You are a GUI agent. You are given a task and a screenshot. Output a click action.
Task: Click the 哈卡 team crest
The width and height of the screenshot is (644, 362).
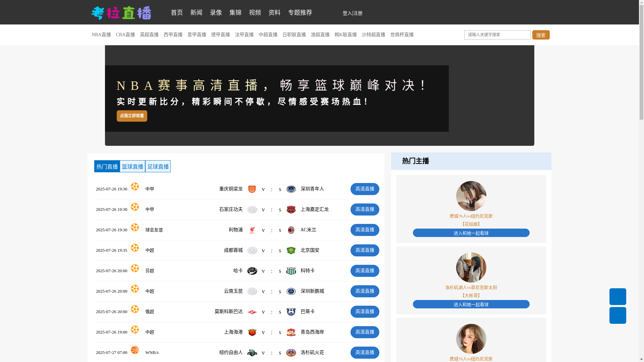coord(252,271)
